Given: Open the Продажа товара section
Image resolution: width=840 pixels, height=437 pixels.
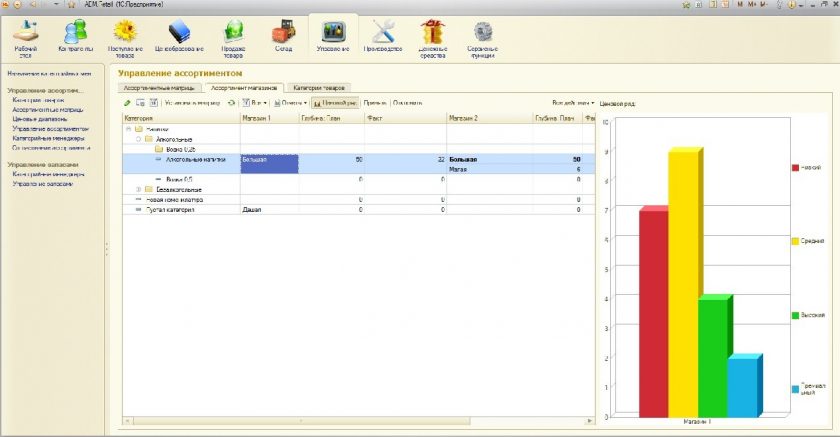Looking at the screenshot, I should click(234, 37).
